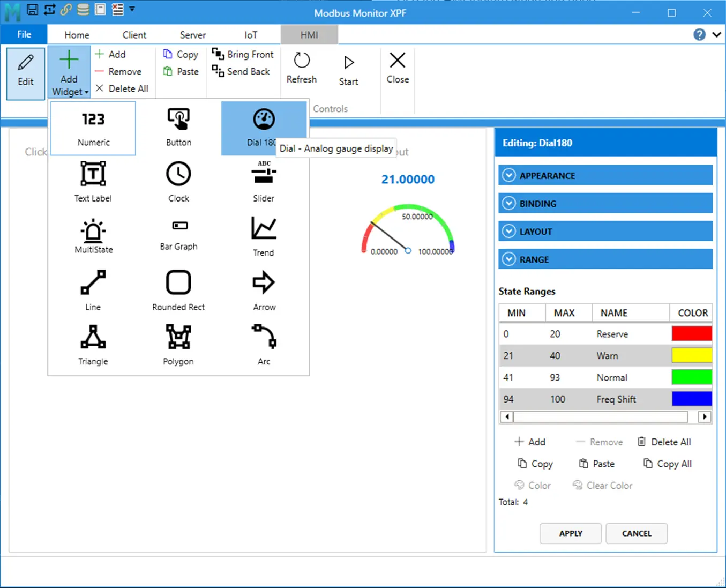The image size is (726, 588).
Task: Open the IoT ribbon tab
Action: [250, 34]
